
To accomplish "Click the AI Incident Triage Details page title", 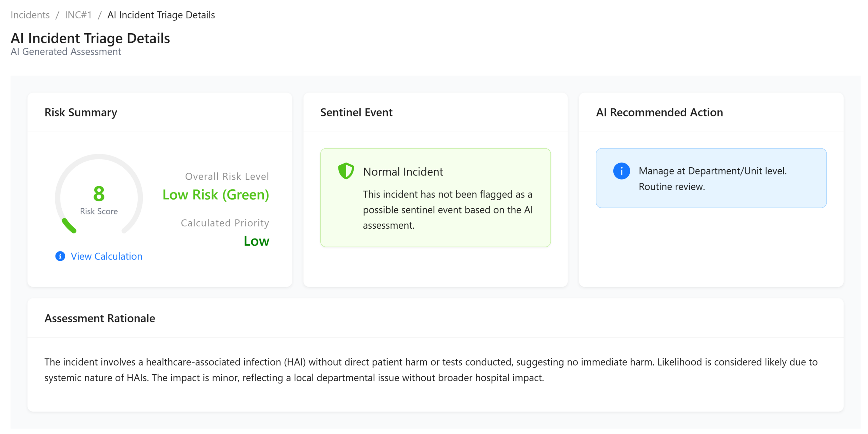I will [90, 38].
